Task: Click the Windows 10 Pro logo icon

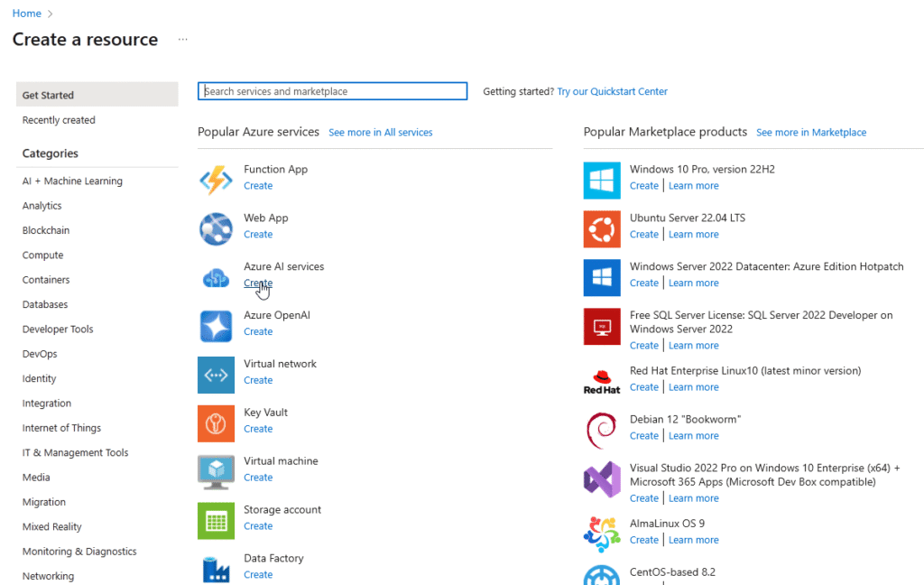Action: [x=602, y=181]
